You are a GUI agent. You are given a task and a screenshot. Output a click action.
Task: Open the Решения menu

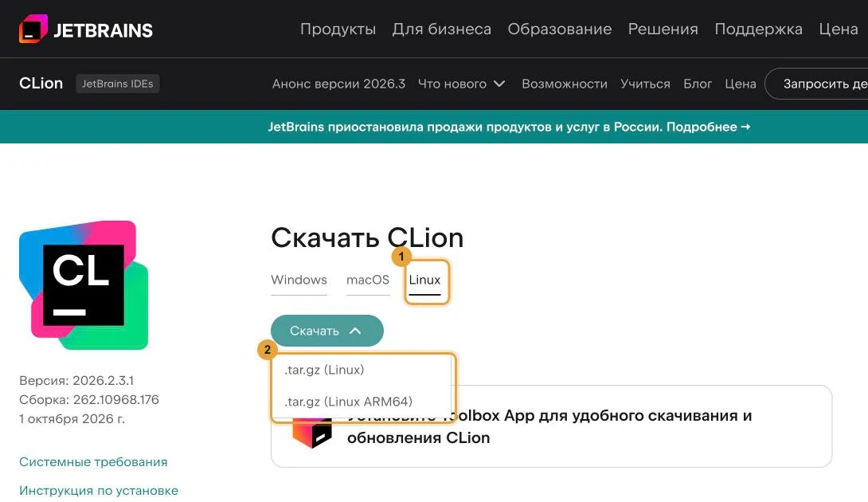click(663, 29)
